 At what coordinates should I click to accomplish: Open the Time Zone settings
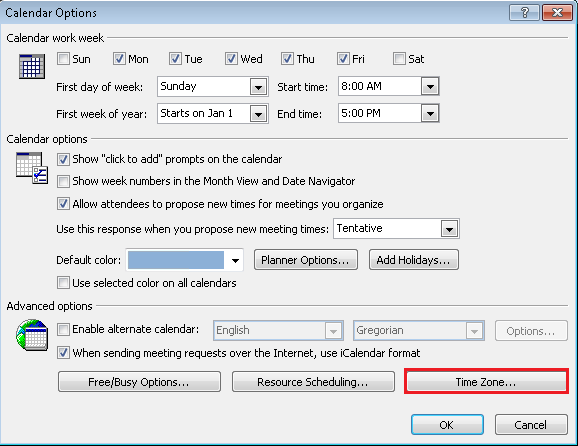(486, 381)
